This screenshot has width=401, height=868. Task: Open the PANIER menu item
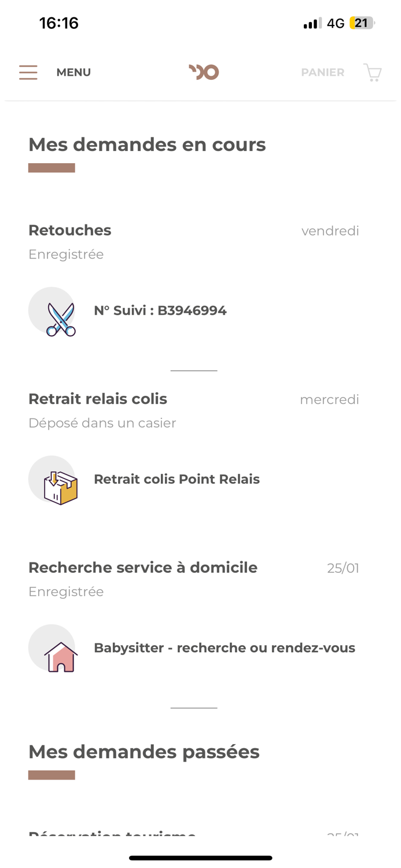tap(322, 72)
